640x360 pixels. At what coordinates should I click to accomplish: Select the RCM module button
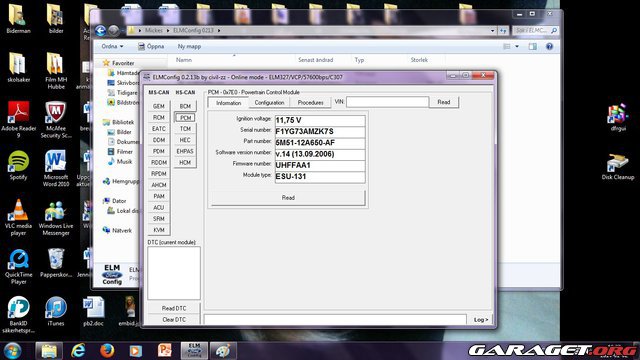pos(159,118)
